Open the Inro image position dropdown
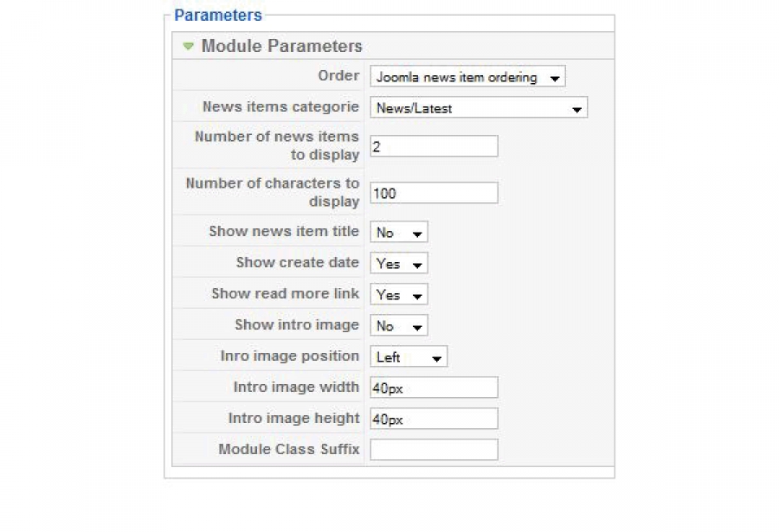Viewport: 779px width, 532px height. pos(409,357)
